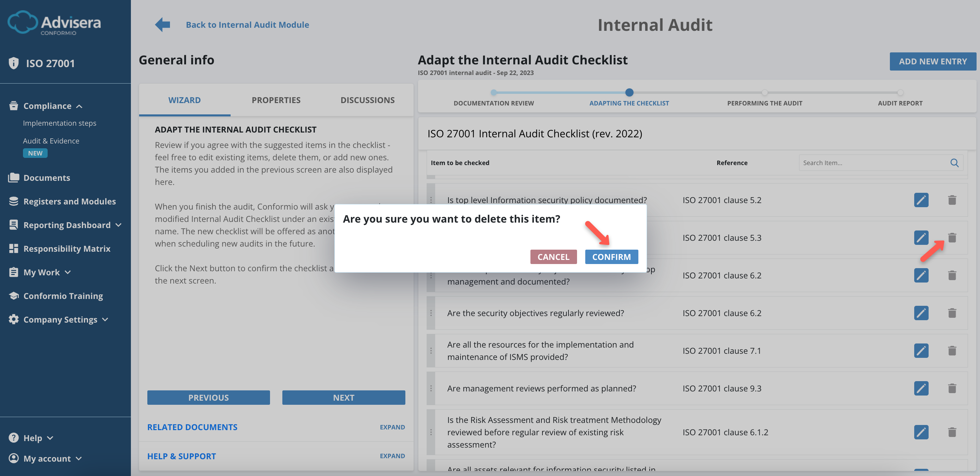980x476 pixels.
Task: Expand the My Work menu
Action: click(68, 272)
